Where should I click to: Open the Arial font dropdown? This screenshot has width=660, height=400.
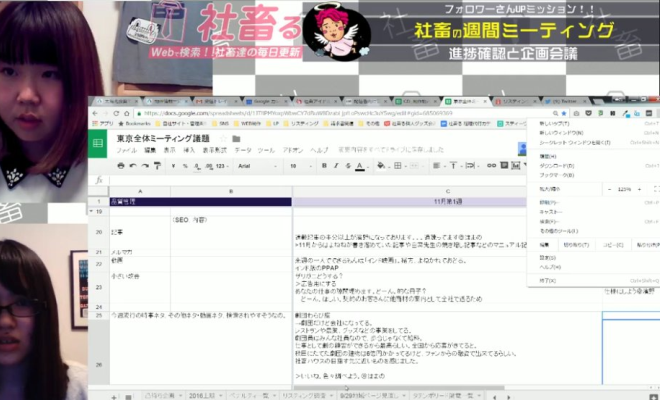(x=256, y=165)
